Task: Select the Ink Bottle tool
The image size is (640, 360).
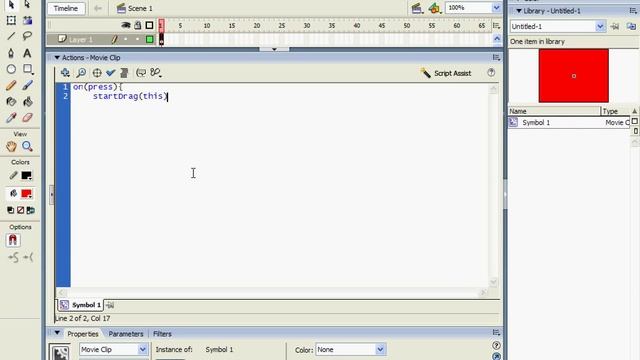Action: coord(11,102)
